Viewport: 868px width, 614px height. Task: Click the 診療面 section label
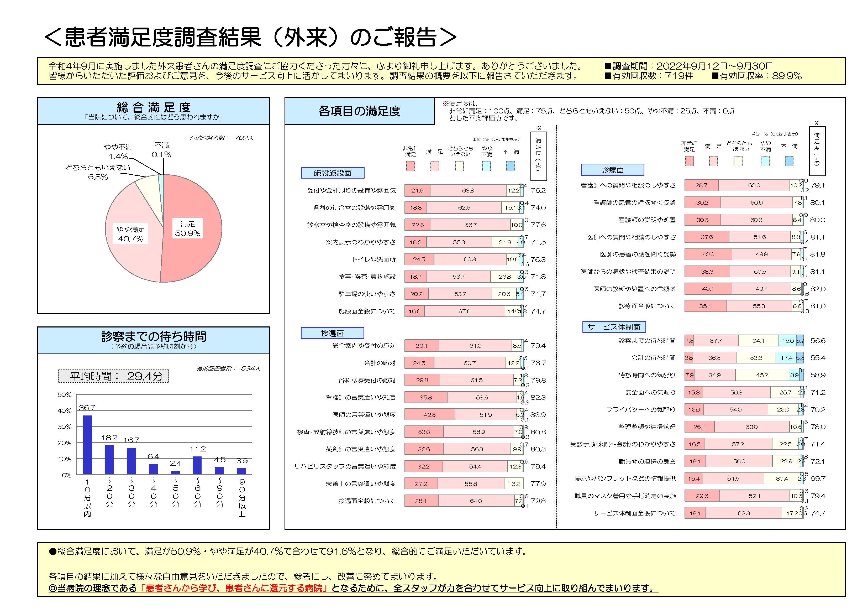tap(612, 170)
